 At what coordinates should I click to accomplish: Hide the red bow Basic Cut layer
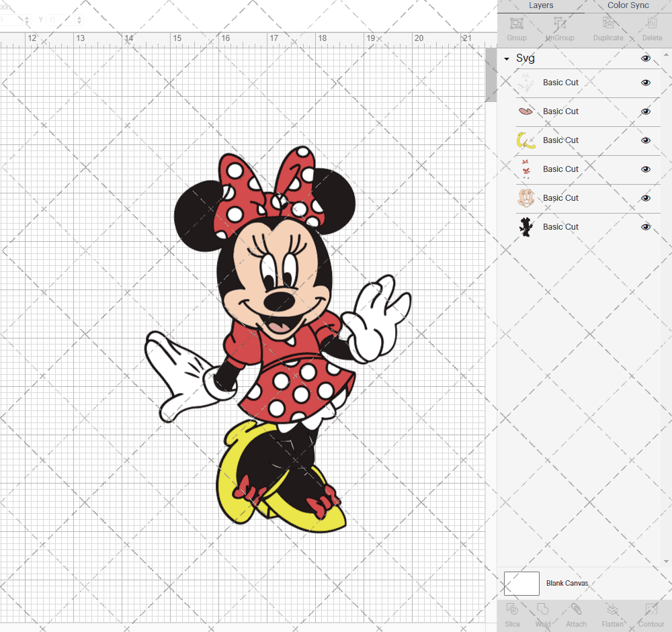pos(646,169)
